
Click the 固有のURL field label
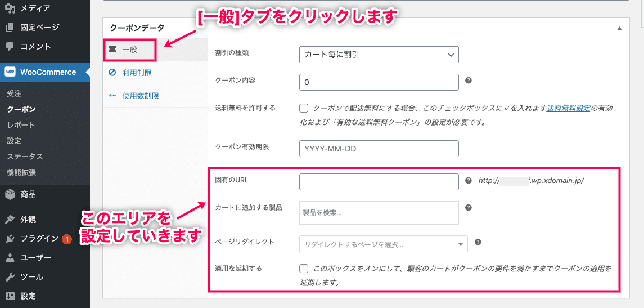click(x=232, y=180)
